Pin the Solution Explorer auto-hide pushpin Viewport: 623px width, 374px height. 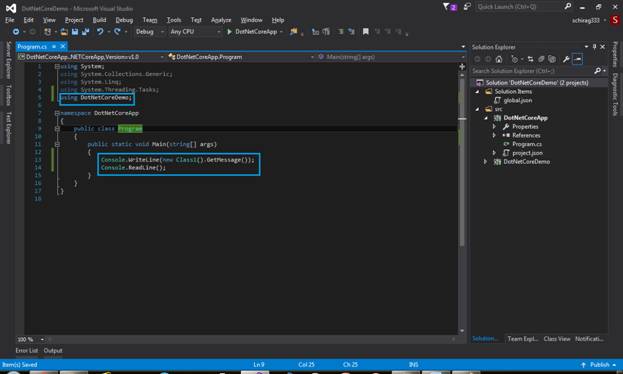594,47
